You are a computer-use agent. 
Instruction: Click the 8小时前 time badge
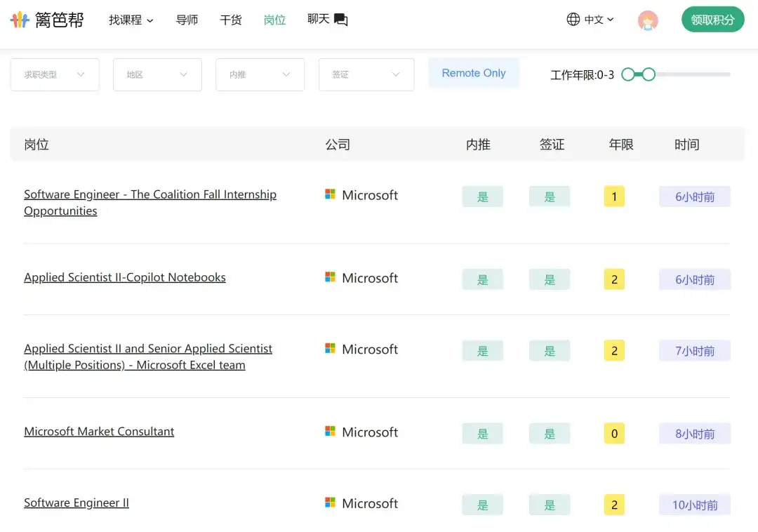click(x=695, y=434)
